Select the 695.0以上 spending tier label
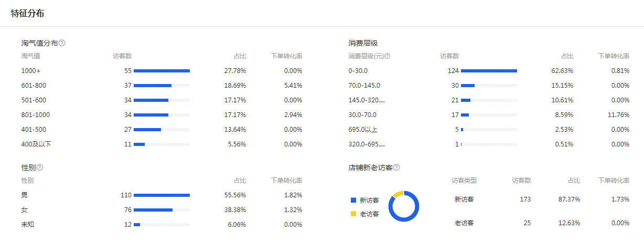This screenshot has width=644, height=242. tap(362, 129)
